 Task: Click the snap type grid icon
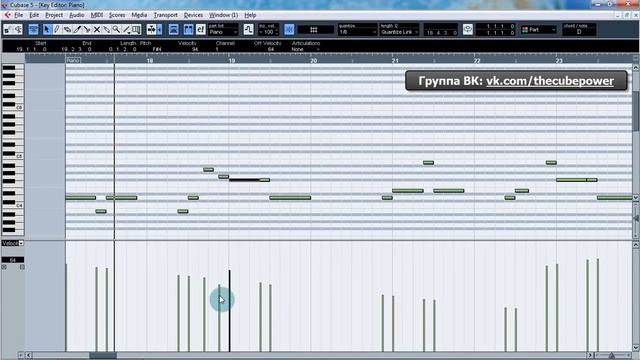(x=313, y=30)
